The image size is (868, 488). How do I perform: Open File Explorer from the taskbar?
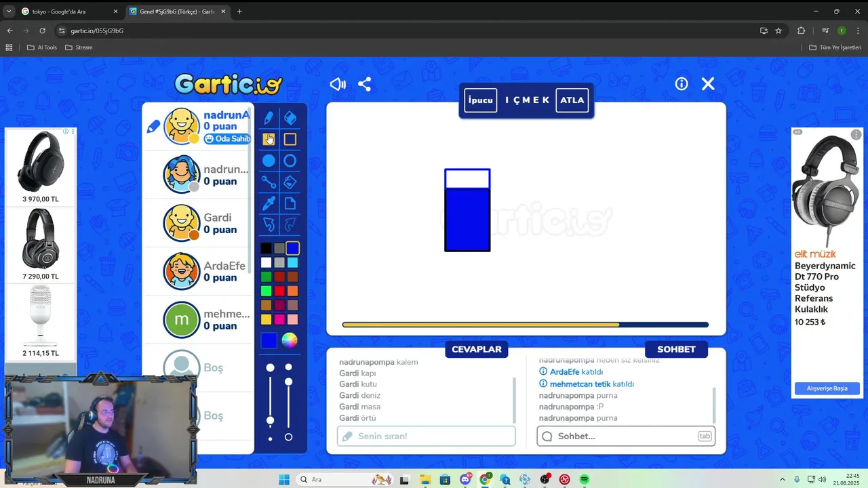tap(425, 479)
